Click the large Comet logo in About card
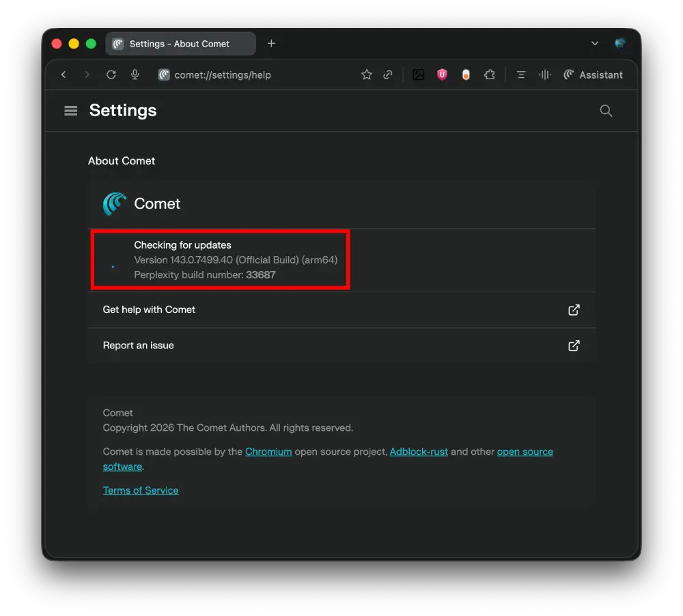 (x=115, y=204)
